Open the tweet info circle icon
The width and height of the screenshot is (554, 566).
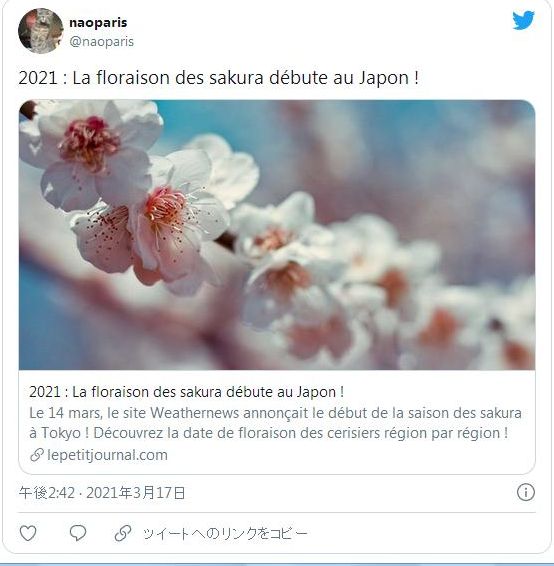(x=525, y=492)
